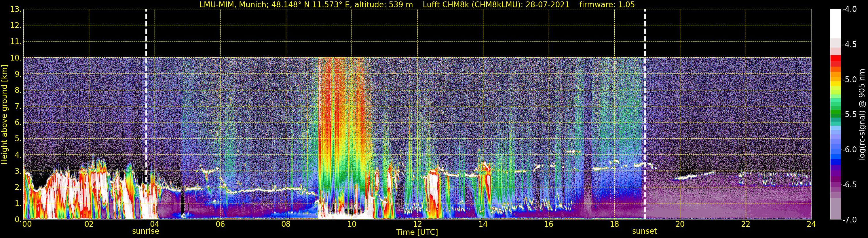This screenshot has width=868, height=238.
Task: Click the colorbar tick label "-5.0"
Action: (x=850, y=79)
